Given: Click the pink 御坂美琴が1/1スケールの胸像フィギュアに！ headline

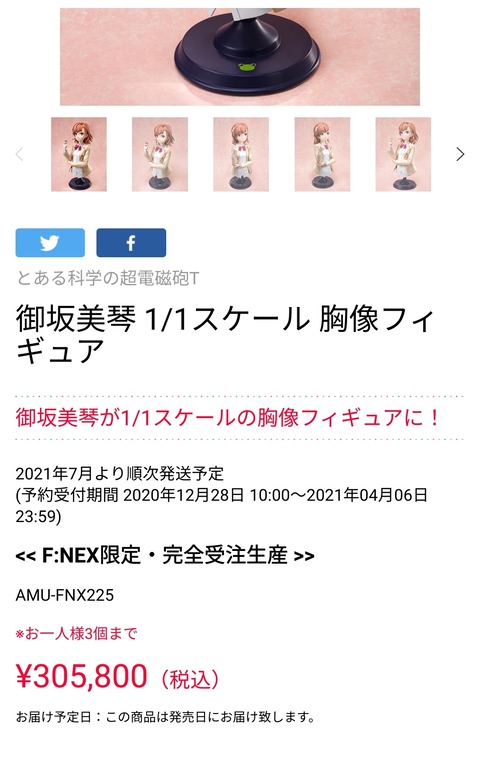Looking at the screenshot, I should coord(227,418).
